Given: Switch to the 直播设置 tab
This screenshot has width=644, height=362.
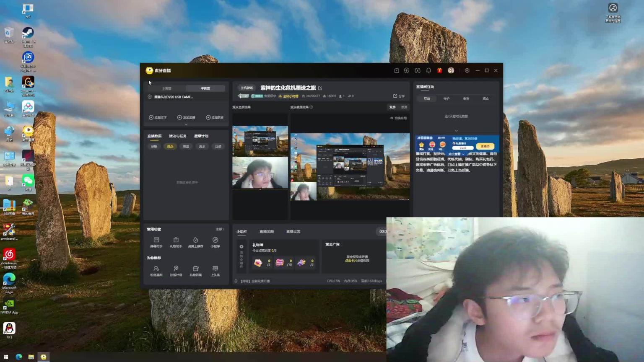Looking at the screenshot, I should (293, 232).
